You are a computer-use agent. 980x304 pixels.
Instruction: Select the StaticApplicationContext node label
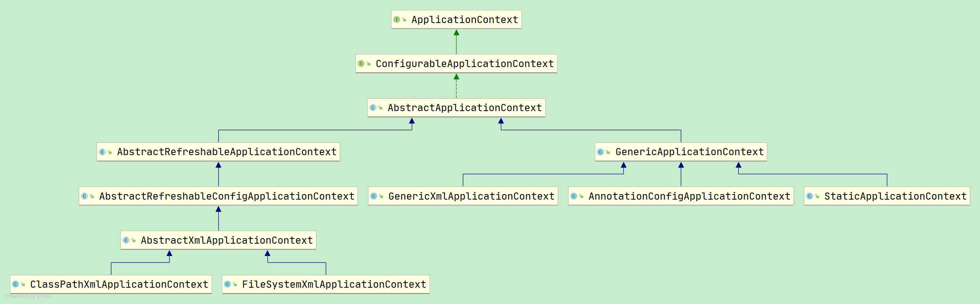point(895,196)
